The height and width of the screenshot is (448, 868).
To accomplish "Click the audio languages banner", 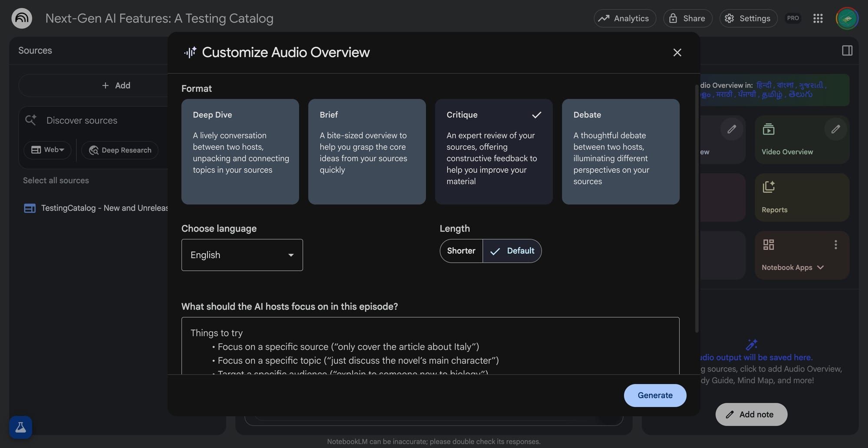I will 775,90.
